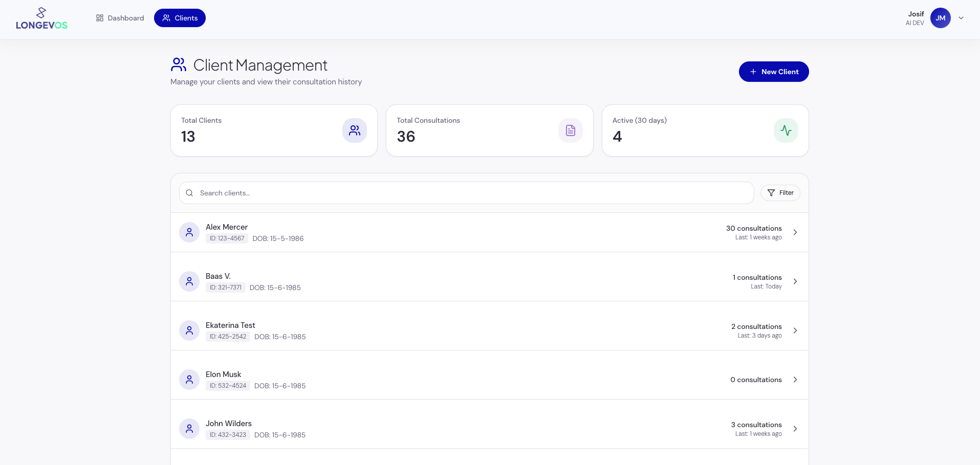This screenshot has height=465, width=980.
Task: Select the Clients navigation tab
Action: pyautogui.click(x=180, y=18)
